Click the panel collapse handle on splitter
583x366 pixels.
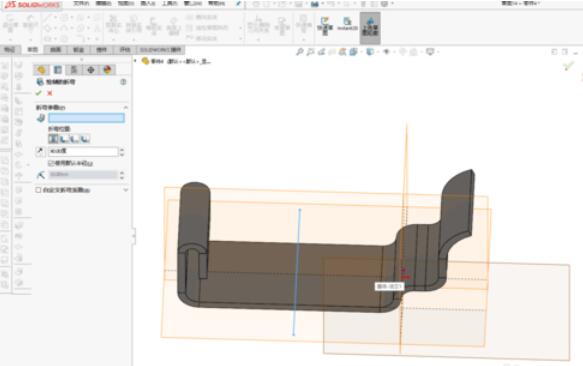(134, 235)
